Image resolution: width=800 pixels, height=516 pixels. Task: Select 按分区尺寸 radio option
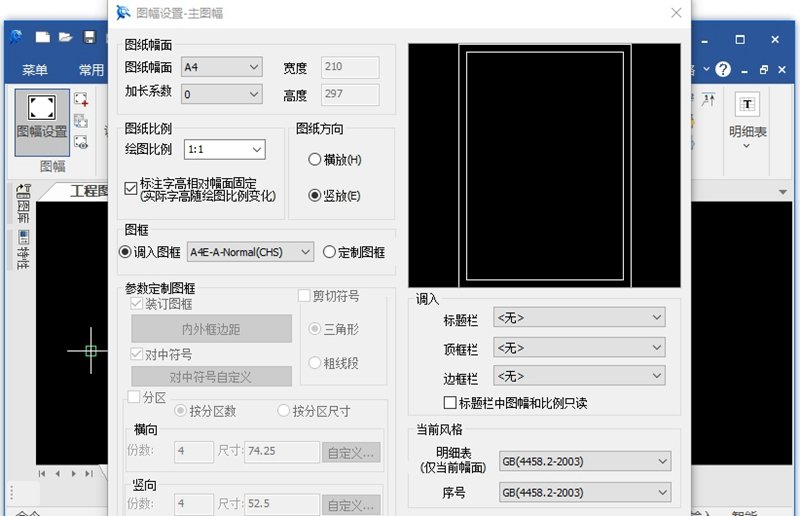point(283,410)
